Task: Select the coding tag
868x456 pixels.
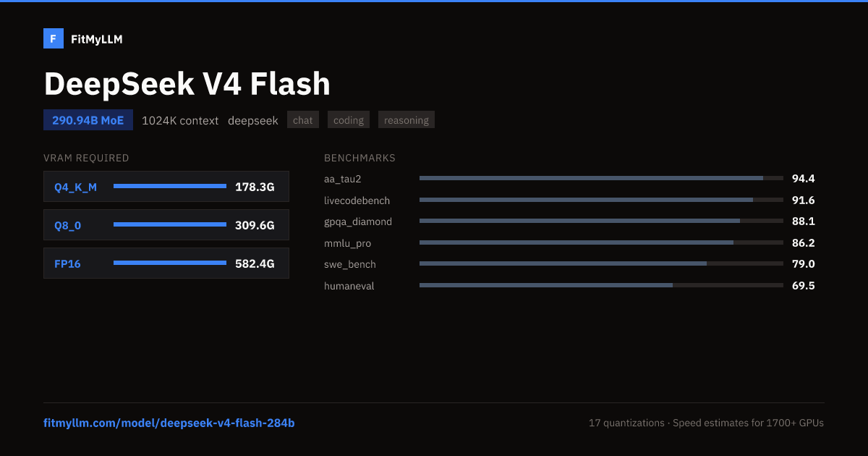Action: coord(349,120)
